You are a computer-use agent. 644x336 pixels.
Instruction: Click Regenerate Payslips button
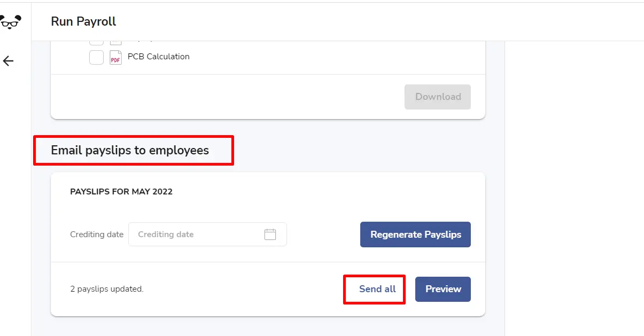coord(415,235)
